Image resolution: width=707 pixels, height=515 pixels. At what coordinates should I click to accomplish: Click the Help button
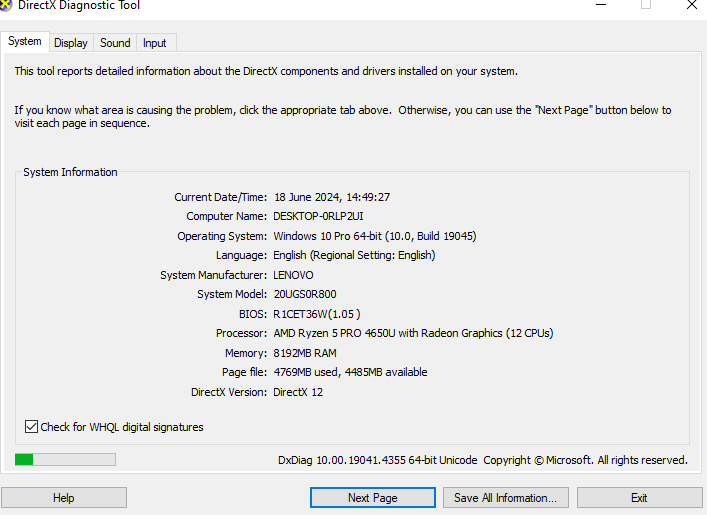click(64, 498)
